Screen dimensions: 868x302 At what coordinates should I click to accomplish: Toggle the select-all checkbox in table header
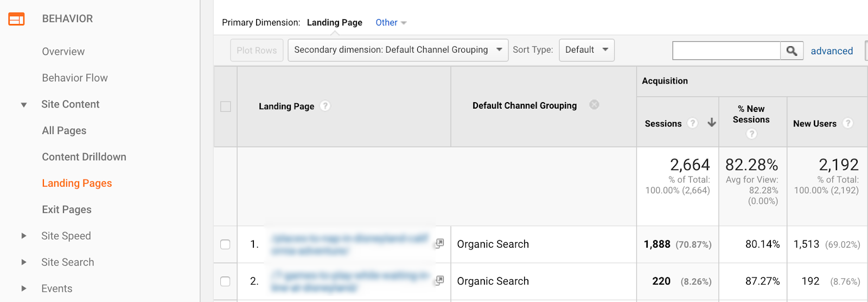coord(226,106)
